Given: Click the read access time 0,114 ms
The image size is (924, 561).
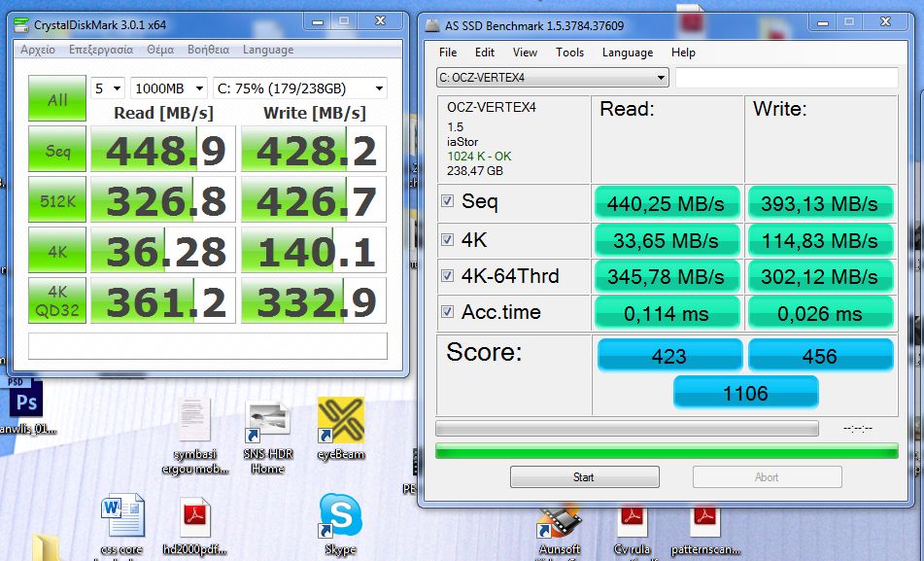Looking at the screenshot, I should click(667, 313).
